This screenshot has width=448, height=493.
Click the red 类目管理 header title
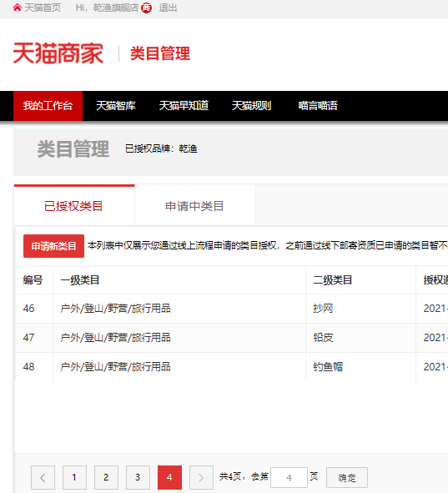pyautogui.click(x=160, y=53)
